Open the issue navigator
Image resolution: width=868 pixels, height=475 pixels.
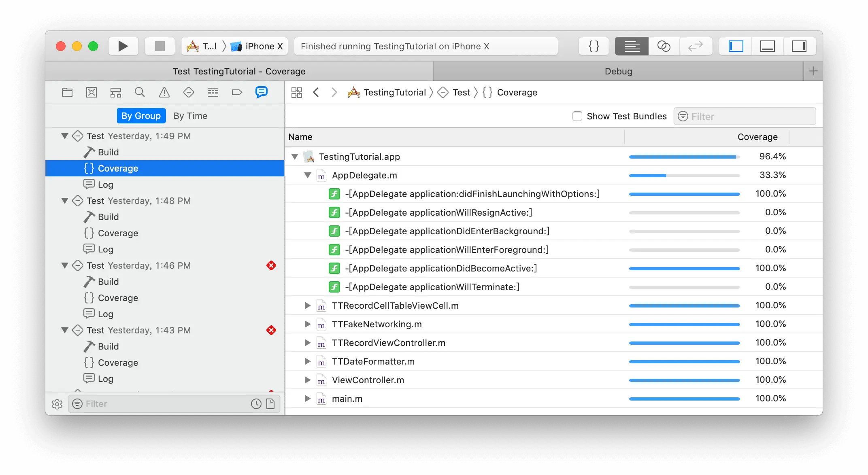tap(164, 92)
